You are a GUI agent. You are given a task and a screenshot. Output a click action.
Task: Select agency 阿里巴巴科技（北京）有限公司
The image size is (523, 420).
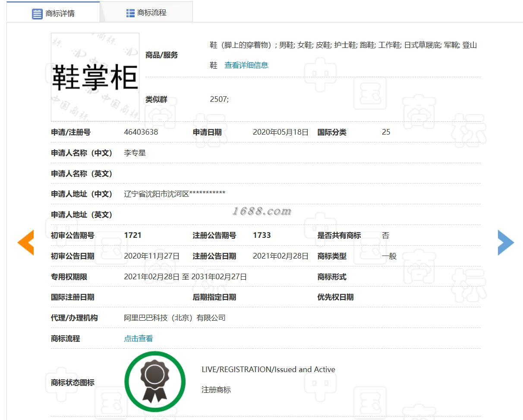(175, 318)
